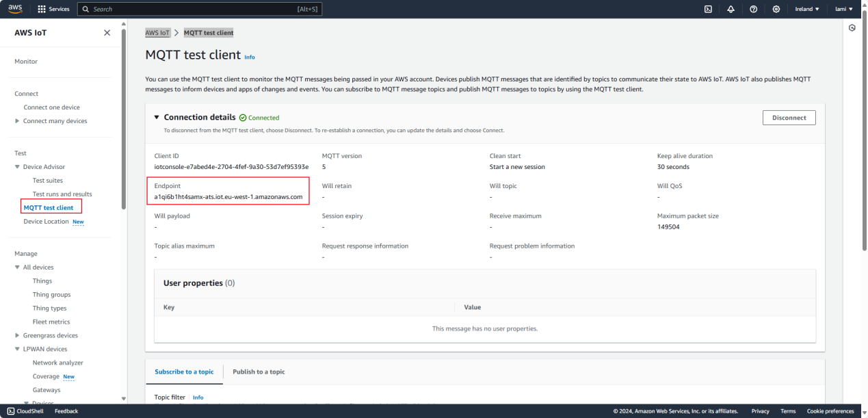This screenshot has width=868, height=418.
Task: Open Fleet metrics in sidebar
Action: pyautogui.click(x=51, y=322)
